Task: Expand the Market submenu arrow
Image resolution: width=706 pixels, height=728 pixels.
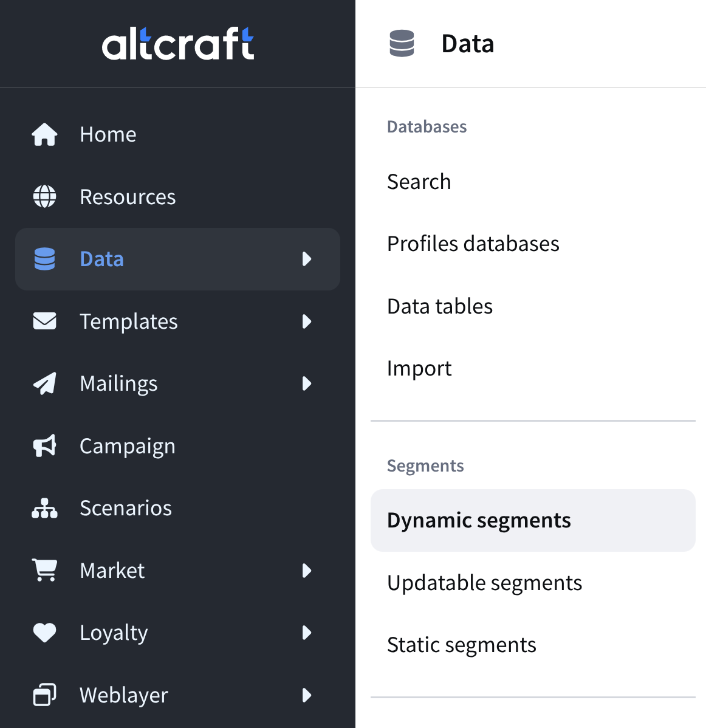Action: click(307, 571)
